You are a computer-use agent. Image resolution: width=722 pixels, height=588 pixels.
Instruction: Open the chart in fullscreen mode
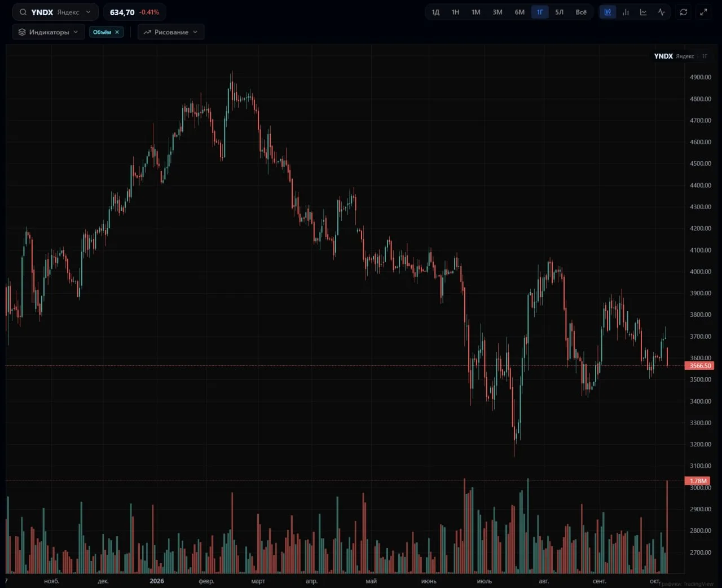click(703, 12)
